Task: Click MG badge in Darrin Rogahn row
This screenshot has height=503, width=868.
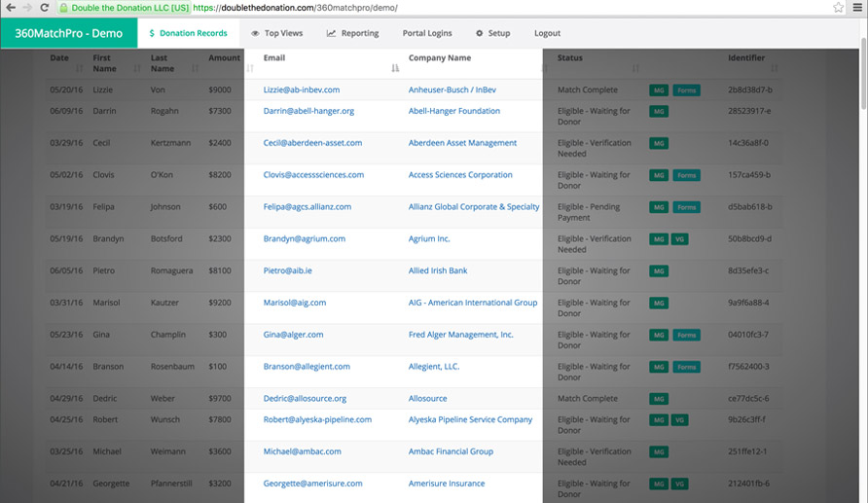Action: (x=659, y=111)
